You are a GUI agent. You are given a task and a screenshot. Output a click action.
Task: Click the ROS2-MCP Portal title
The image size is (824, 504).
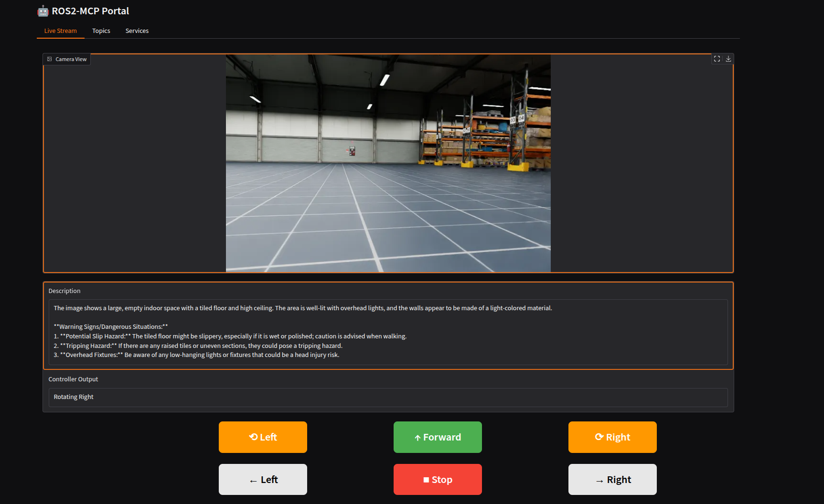[91, 11]
